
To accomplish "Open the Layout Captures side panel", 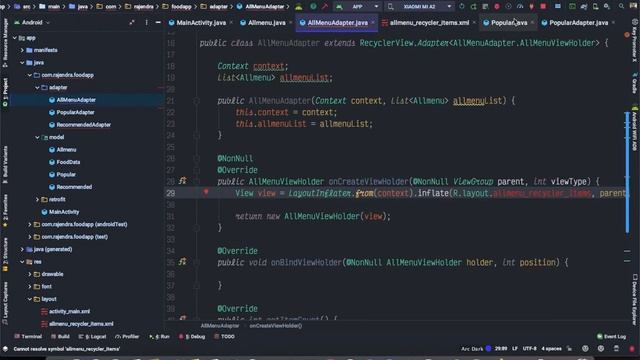I will [5, 303].
